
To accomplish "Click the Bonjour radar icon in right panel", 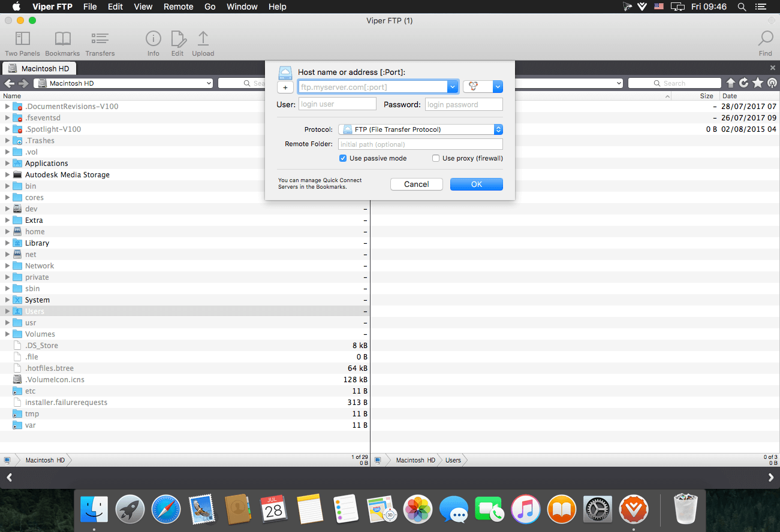I will (x=771, y=83).
